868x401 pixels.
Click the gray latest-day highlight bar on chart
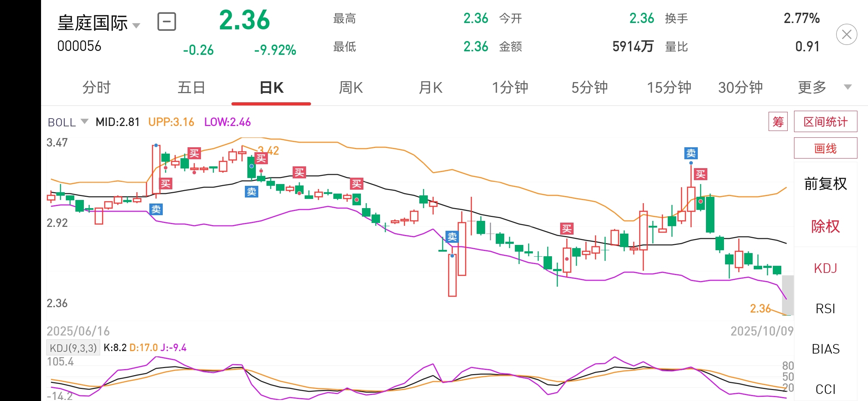coord(788,295)
